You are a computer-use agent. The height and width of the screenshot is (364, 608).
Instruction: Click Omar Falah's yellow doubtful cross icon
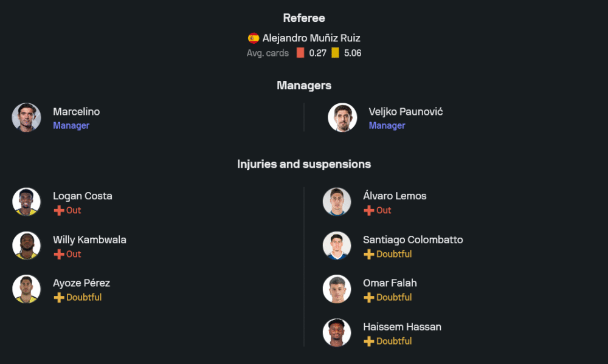tap(369, 297)
